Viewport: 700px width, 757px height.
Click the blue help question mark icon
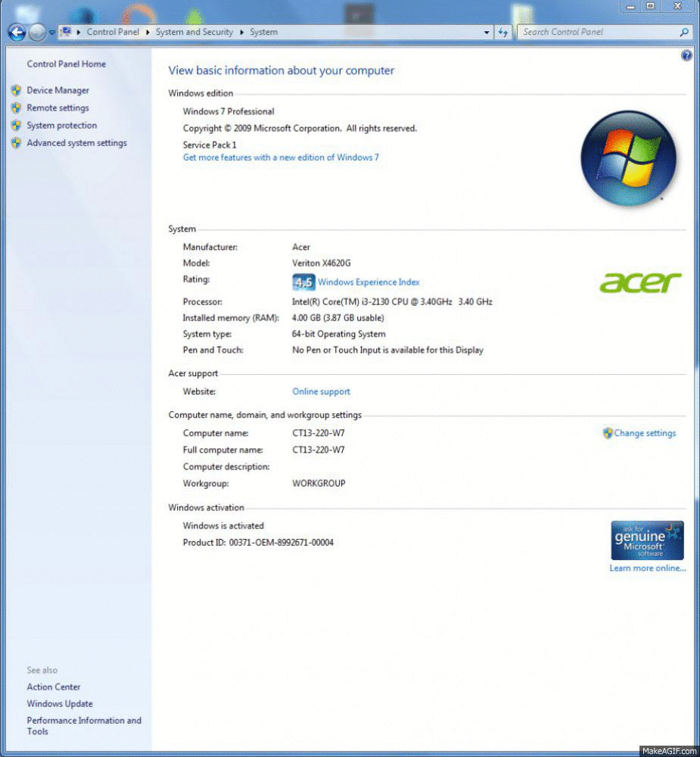click(686, 55)
